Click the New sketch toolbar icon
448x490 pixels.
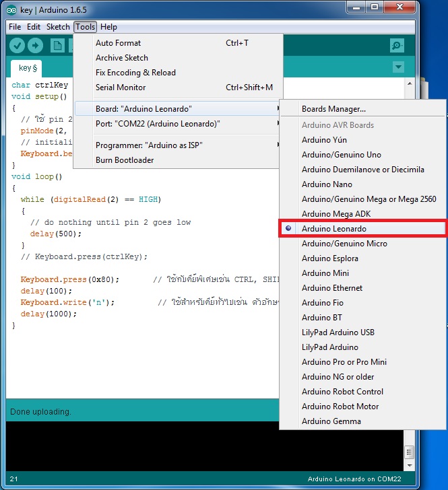[x=57, y=46]
